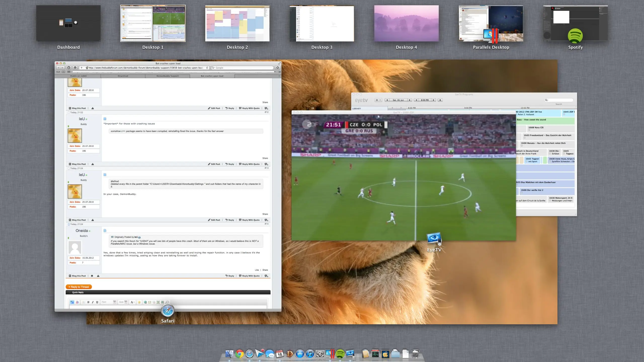This screenshot has width=644, height=362.
Task: Open iTunes from the dock
Action: click(310, 354)
